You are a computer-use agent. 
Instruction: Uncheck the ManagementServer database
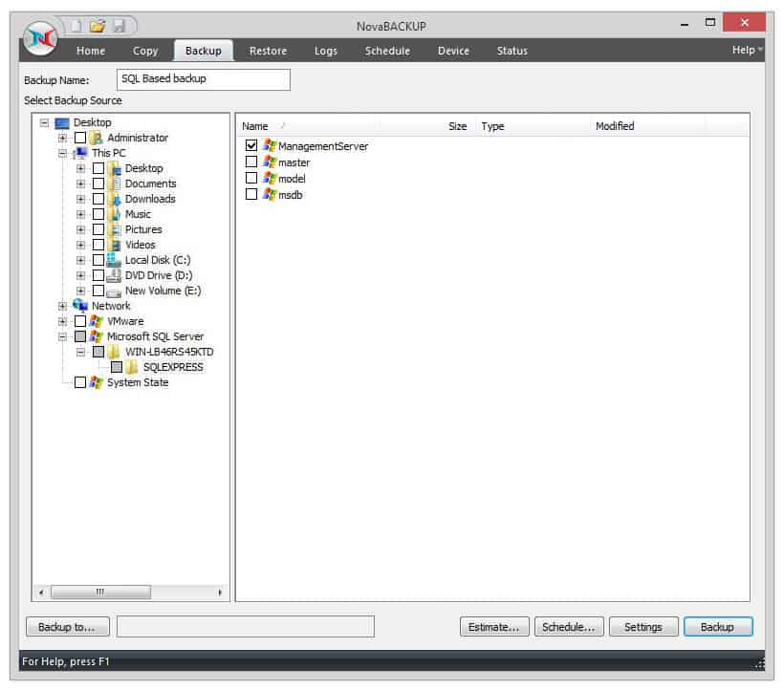tap(251, 145)
